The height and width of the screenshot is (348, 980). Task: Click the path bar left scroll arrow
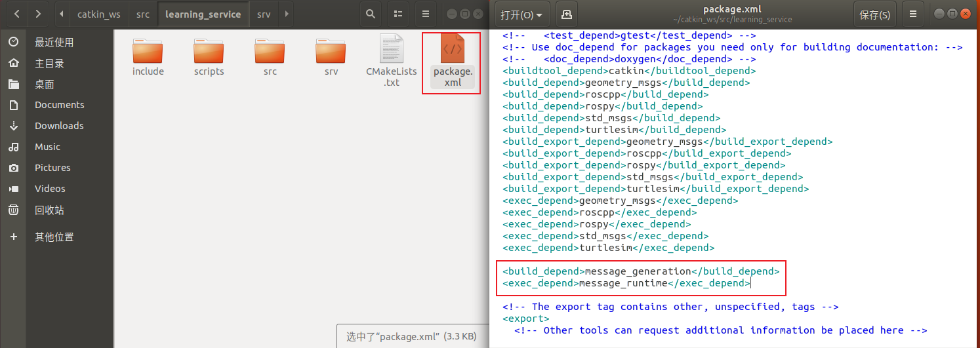pos(62,14)
